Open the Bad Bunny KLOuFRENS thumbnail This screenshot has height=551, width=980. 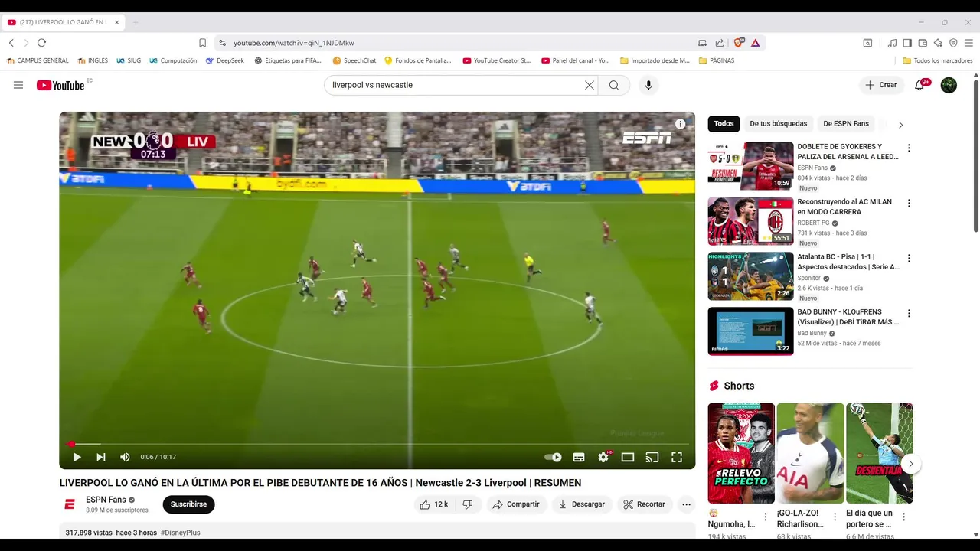[750, 331]
